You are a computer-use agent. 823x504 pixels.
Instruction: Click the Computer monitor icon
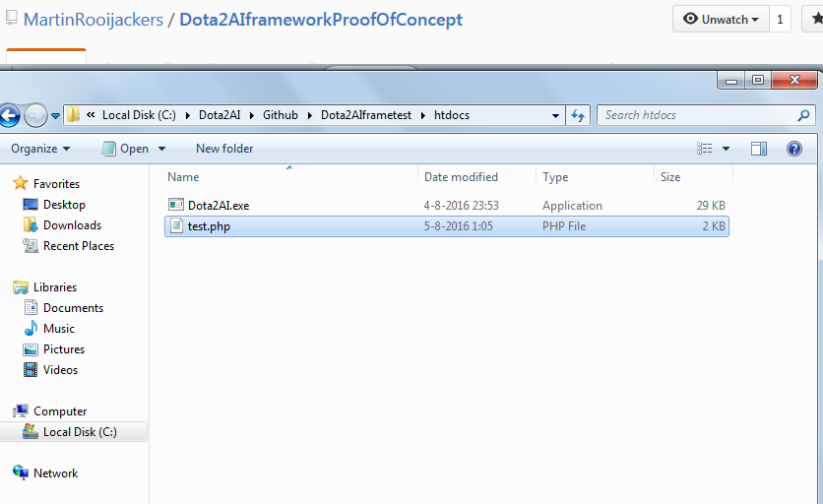[x=21, y=410]
